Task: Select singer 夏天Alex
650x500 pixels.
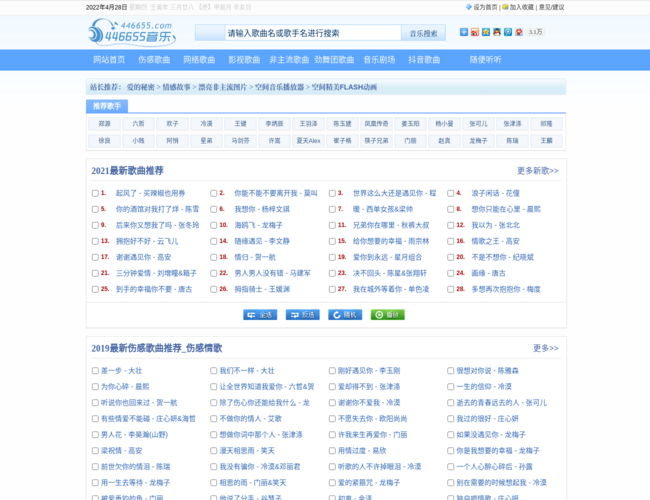Action: click(308, 141)
